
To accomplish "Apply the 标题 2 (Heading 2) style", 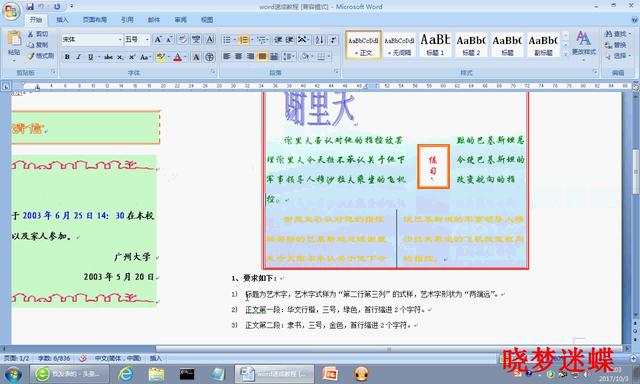I will point(471,45).
